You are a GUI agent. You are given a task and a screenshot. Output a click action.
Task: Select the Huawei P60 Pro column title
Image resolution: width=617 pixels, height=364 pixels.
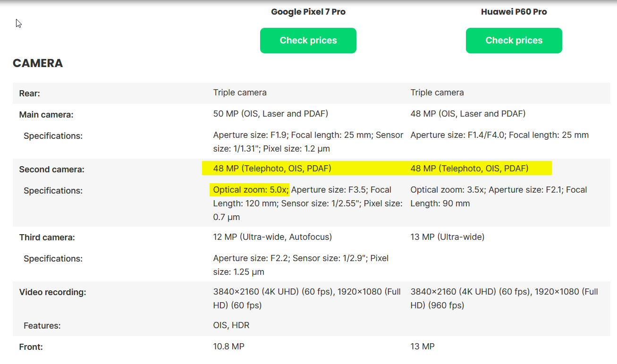[x=514, y=12]
